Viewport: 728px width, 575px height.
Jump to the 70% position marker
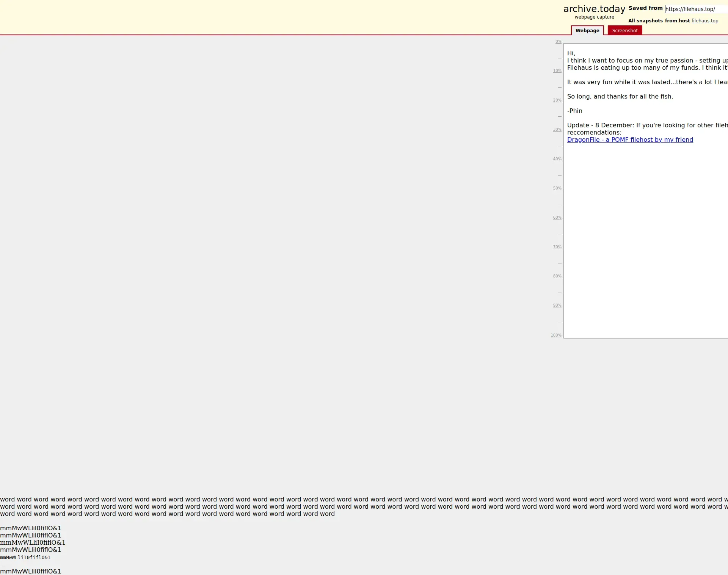tap(557, 247)
